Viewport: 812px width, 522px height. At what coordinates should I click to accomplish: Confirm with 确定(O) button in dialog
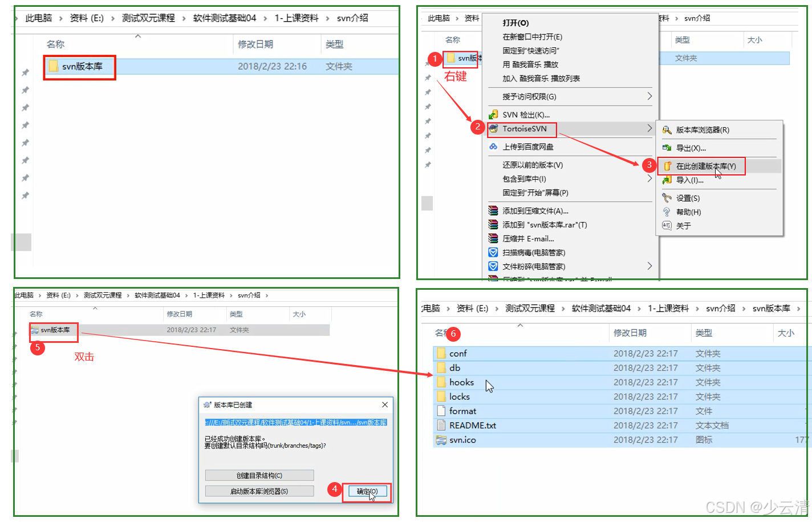[x=367, y=491]
